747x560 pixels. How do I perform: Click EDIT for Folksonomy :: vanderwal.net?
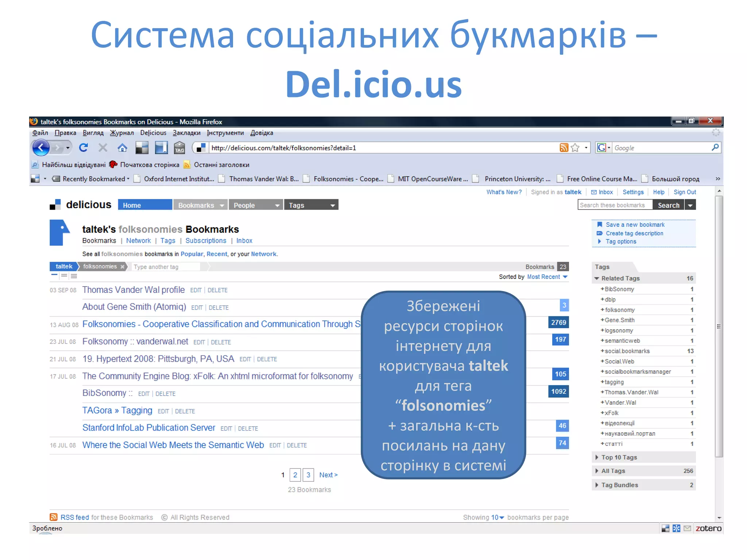(x=199, y=342)
